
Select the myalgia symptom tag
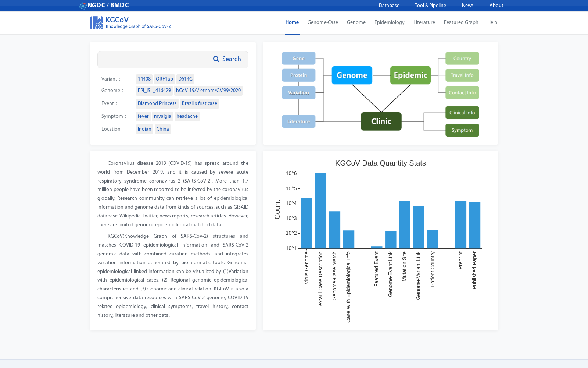tap(162, 116)
